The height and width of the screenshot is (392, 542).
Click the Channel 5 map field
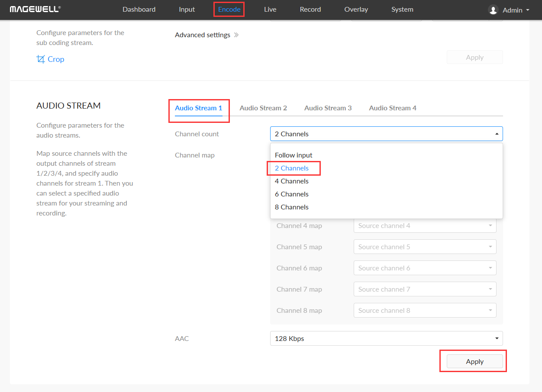tap(424, 247)
